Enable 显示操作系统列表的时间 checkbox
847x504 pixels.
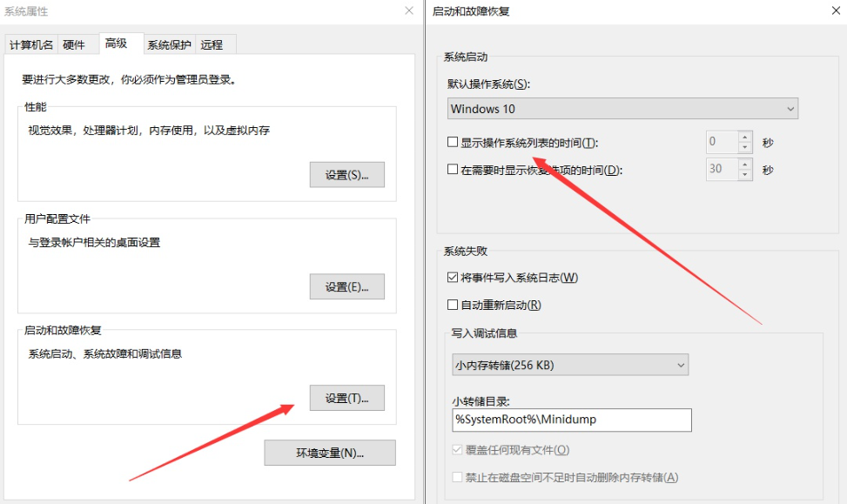coord(453,142)
